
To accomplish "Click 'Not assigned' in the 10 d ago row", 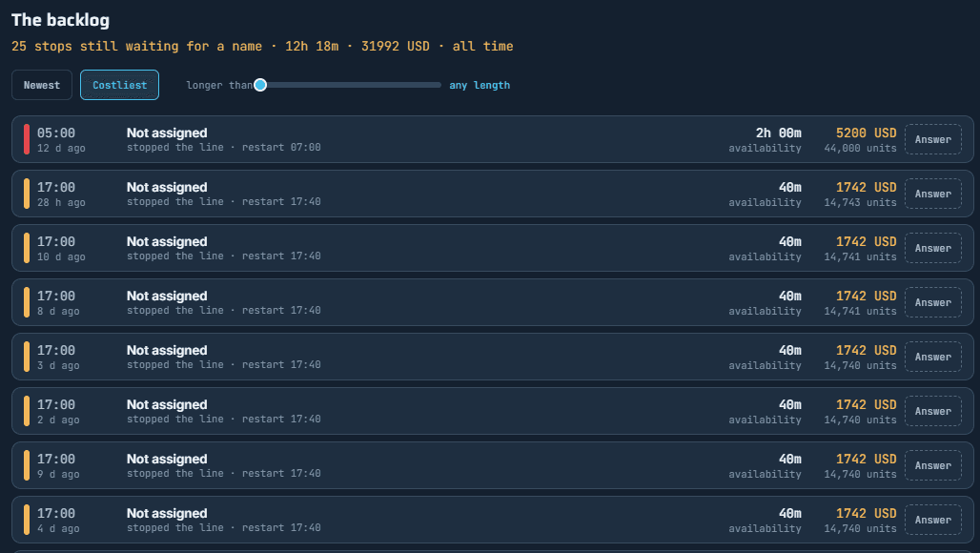I will pyautogui.click(x=167, y=241).
